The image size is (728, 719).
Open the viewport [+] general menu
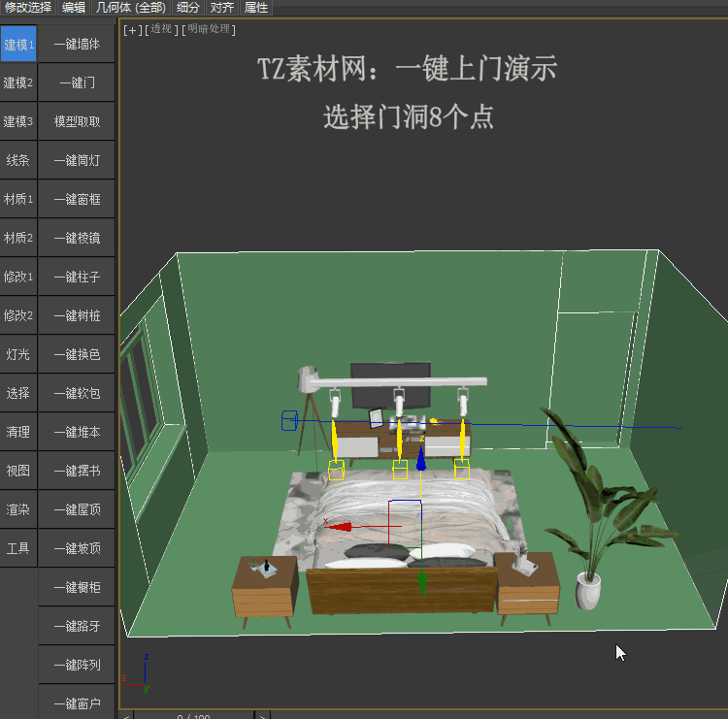(132, 30)
